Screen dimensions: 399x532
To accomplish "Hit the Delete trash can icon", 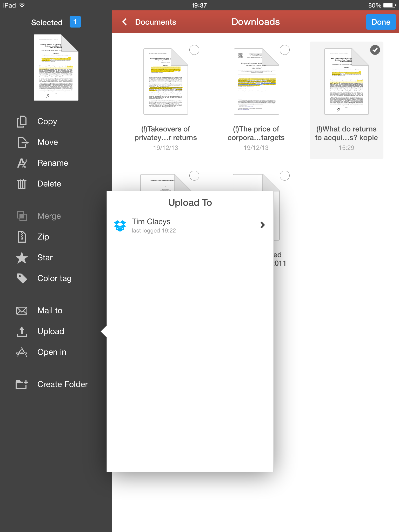I will click(22, 184).
